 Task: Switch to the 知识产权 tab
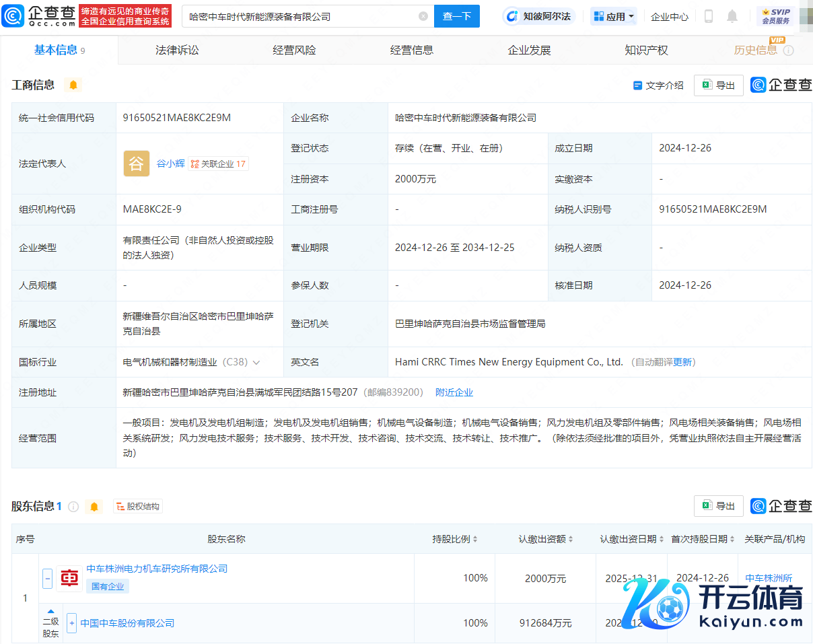pos(646,50)
